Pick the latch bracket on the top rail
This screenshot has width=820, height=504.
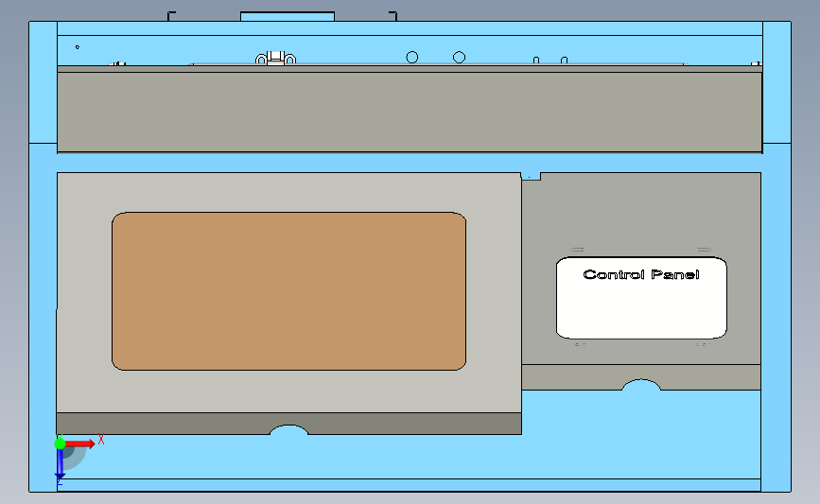[x=275, y=58]
